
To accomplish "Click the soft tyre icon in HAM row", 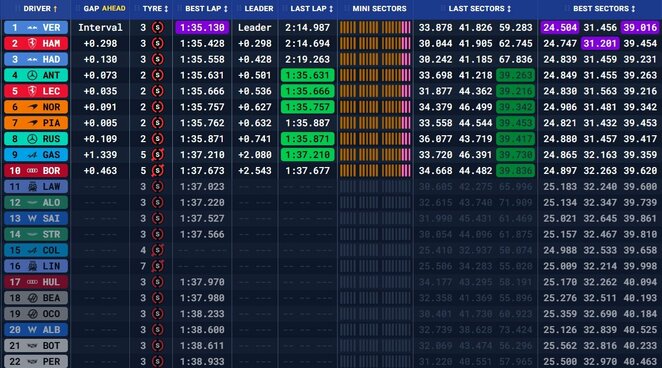I will [x=157, y=43].
